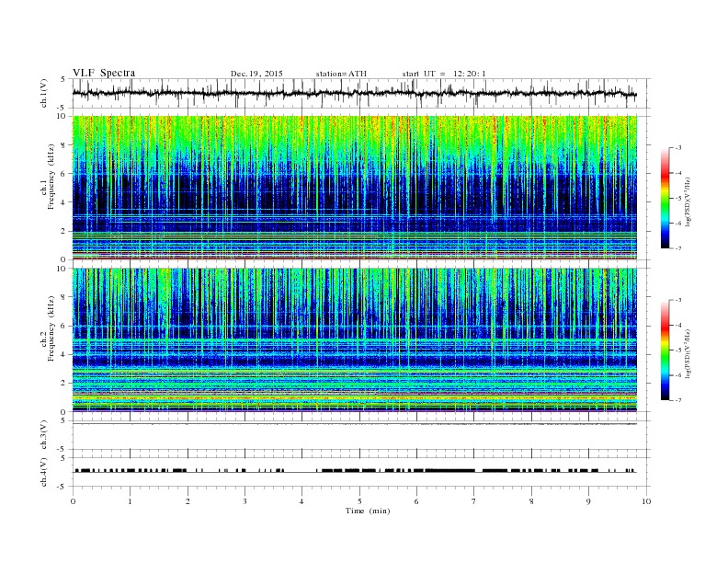Click the time axis tick label "5"
Screen dimensions: 728x563
[x=359, y=501]
